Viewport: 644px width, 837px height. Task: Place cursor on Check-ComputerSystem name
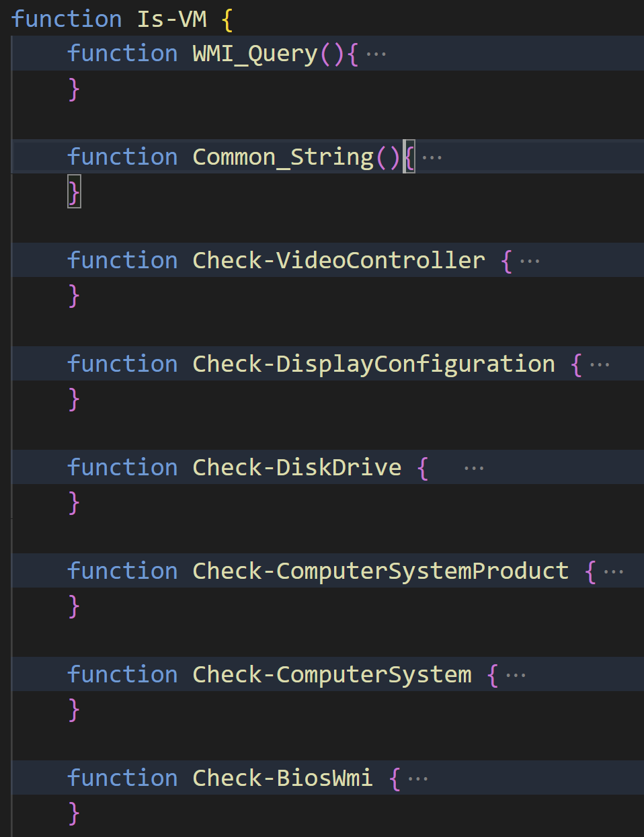(x=332, y=674)
